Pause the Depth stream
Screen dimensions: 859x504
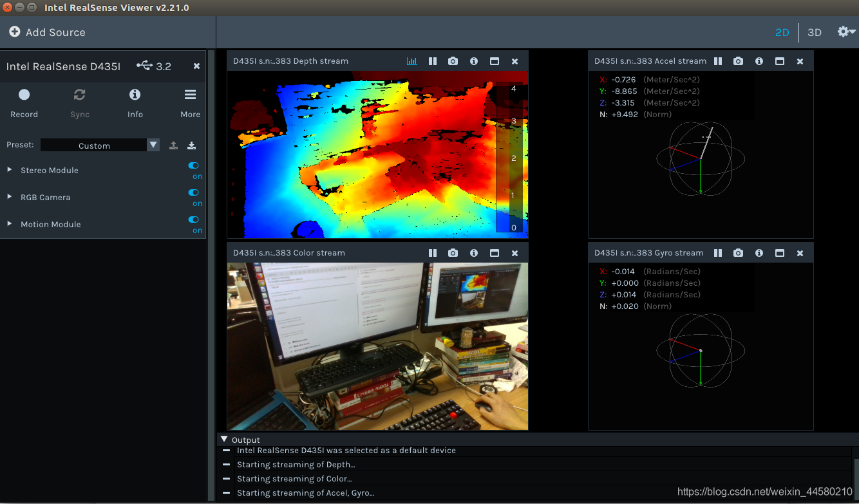[433, 61]
